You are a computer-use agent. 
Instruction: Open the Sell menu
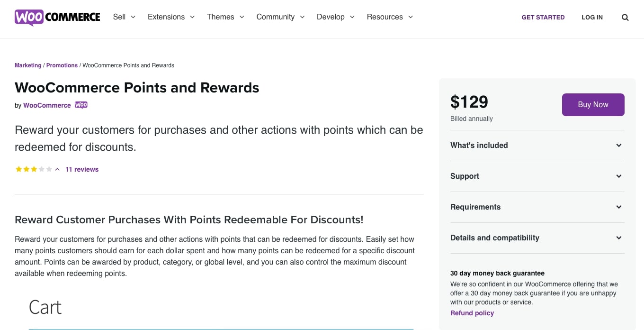click(x=124, y=17)
